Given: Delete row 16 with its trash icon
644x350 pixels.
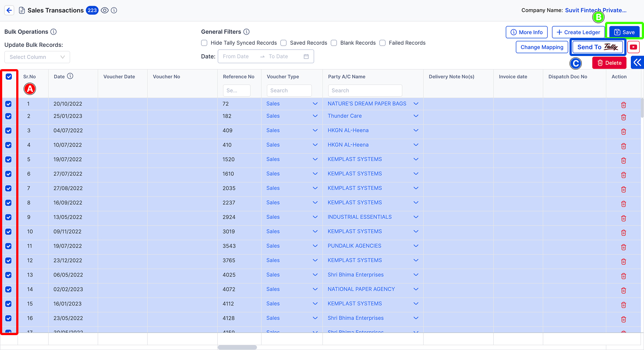Looking at the screenshot, I should [623, 319].
